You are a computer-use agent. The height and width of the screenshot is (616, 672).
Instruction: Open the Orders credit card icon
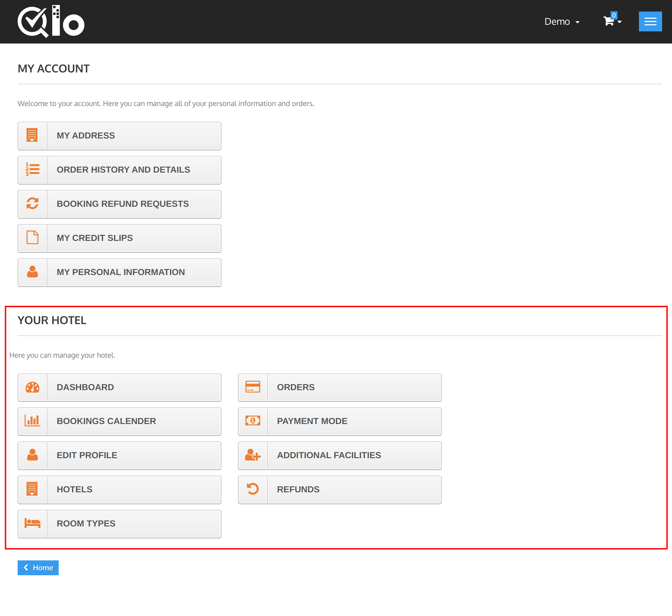coord(252,387)
